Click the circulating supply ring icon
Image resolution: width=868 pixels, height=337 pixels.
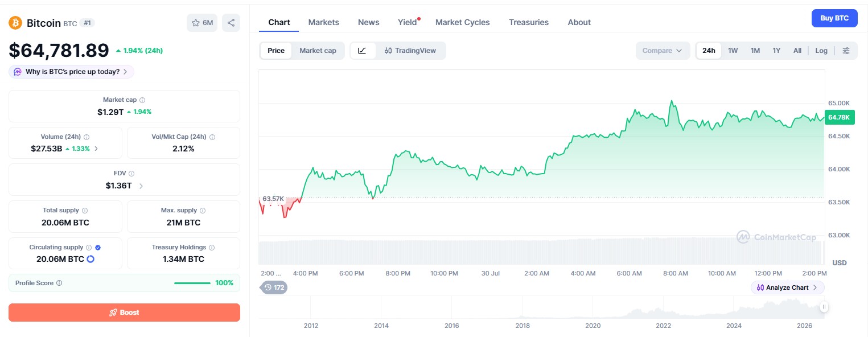pyautogui.click(x=89, y=259)
